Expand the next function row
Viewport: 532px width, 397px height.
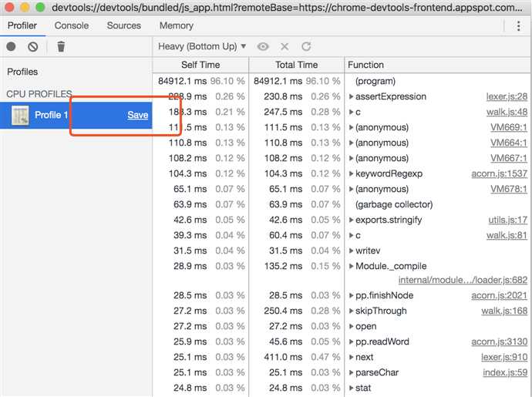(351, 358)
